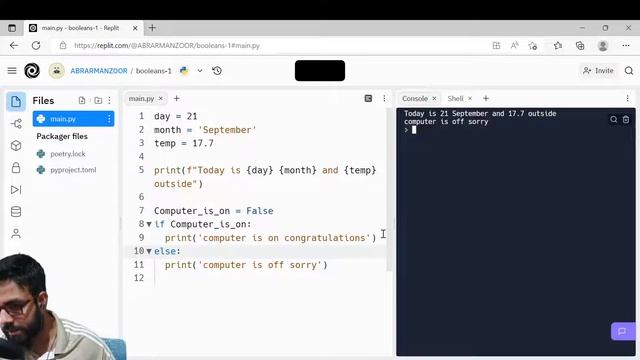
Task: Open the Packages cube sidebar icon
Action: (16, 146)
